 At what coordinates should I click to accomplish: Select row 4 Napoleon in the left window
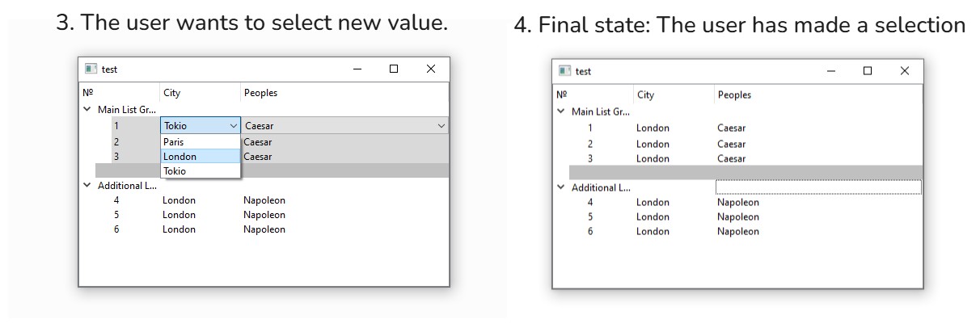click(x=264, y=200)
